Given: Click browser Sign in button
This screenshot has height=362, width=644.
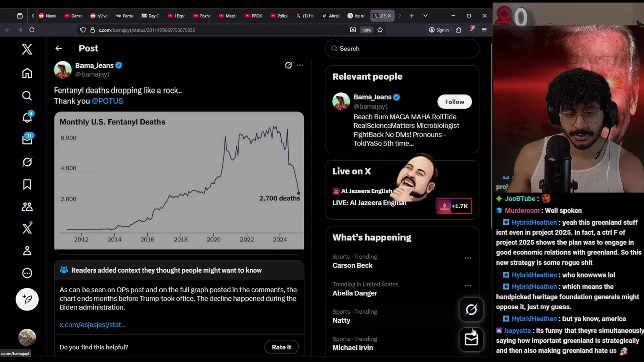Looking at the screenshot, I should pos(439,30).
